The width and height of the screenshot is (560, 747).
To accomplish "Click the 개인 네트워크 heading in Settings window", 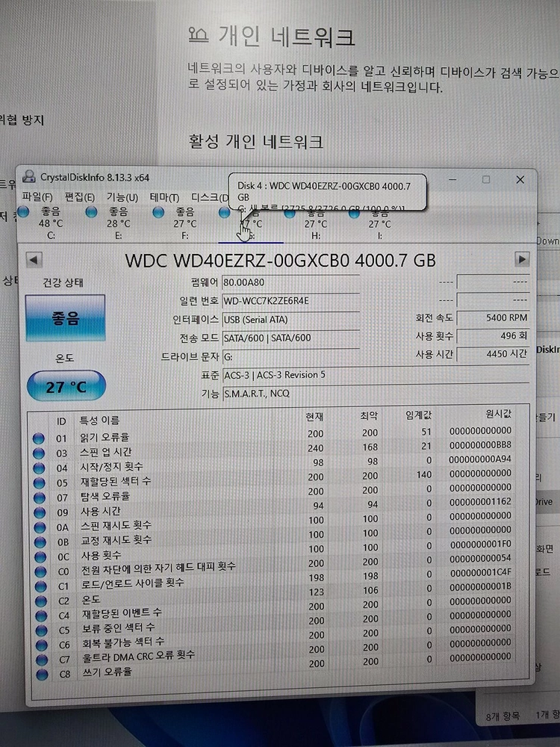I will [287, 37].
